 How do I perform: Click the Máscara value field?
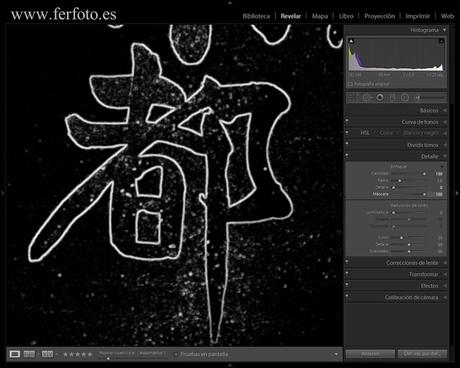coord(439,194)
